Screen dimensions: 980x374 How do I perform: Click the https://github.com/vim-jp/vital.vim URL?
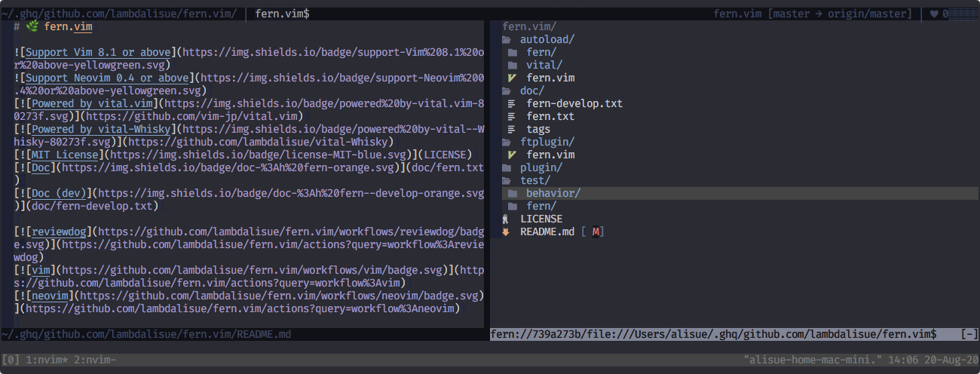(x=191, y=116)
